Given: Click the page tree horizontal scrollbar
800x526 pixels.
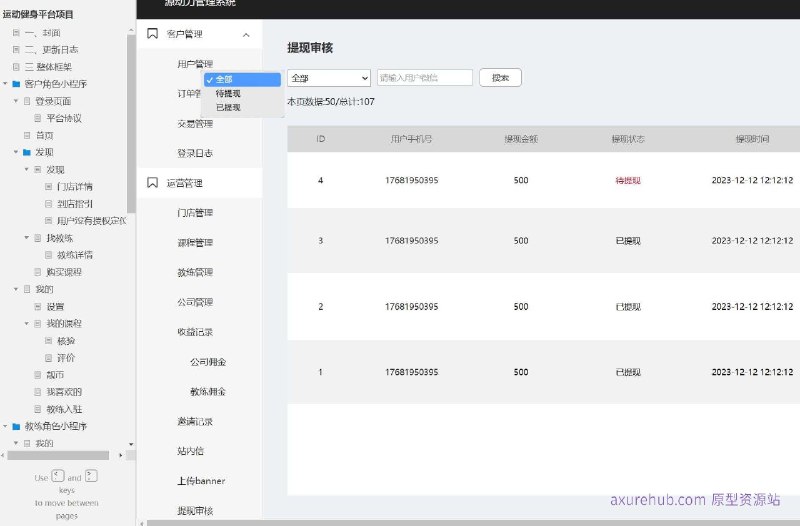Looking at the screenshot, I should pos(58,455).
